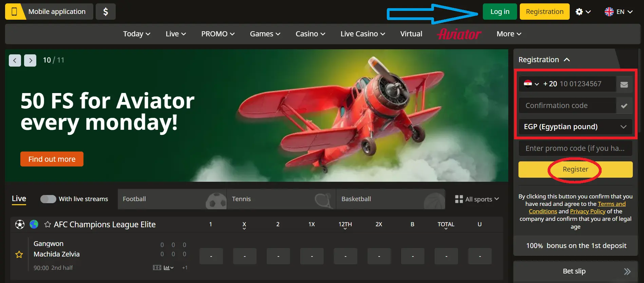This screenshot has width=644, height=283.
Task: Favorite the Gangwon vs Machida Zelvia match
Action: click(19, 254)
